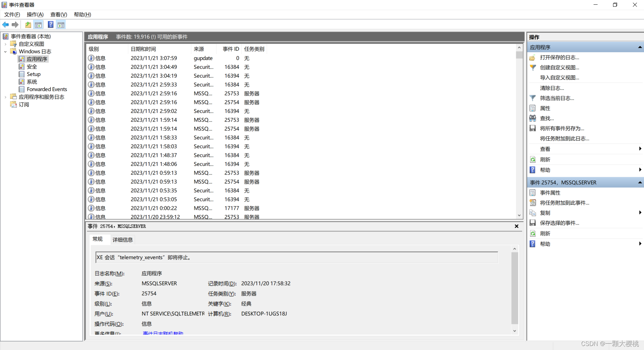The height and width of the screenshot is (350, 644).
Task: Click 刷新 under event 25754 actions
Action: coord(545,233)
